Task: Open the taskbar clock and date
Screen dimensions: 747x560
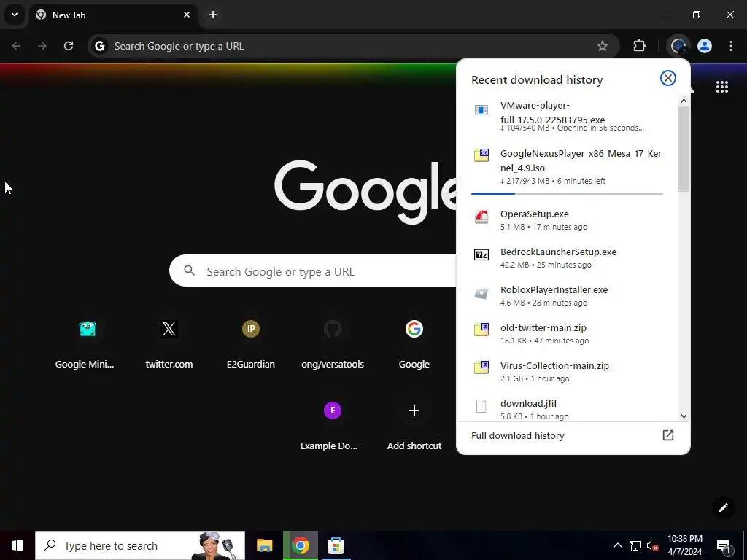Action: [x=684, y=545]
